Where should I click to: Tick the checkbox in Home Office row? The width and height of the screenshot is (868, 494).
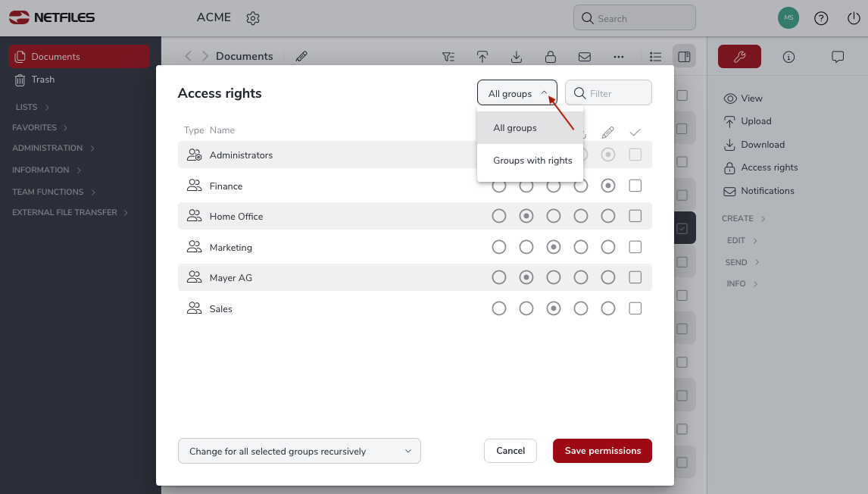[x=635, y=216]
